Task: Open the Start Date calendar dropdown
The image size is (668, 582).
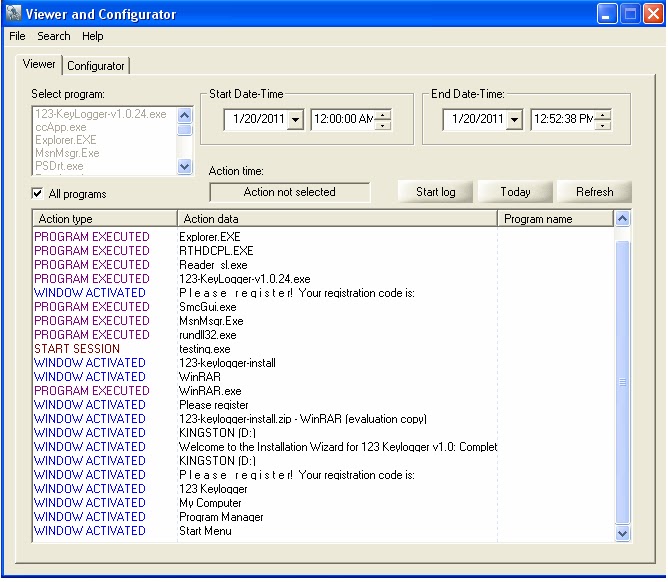Action: click(296, 119)
